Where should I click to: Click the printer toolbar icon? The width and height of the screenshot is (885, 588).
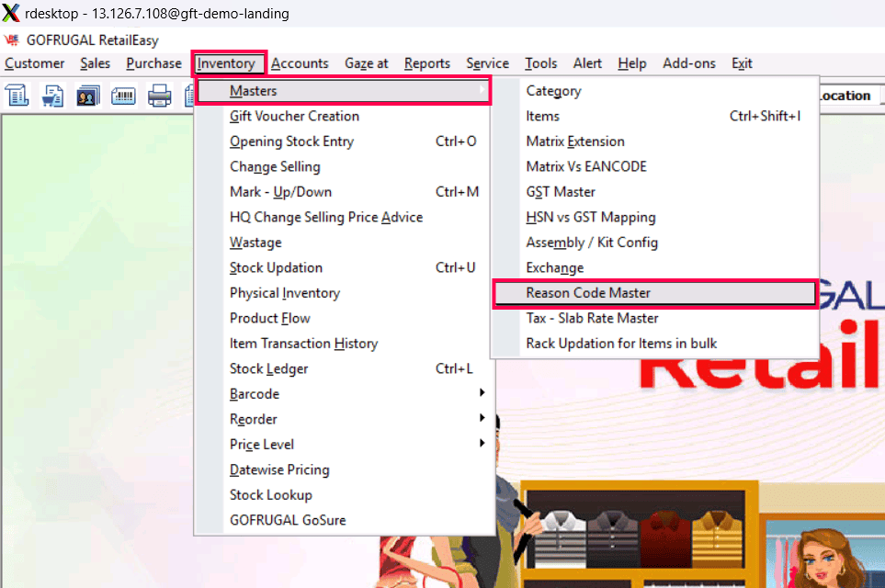pyautogui.click(x=159, y=96)
